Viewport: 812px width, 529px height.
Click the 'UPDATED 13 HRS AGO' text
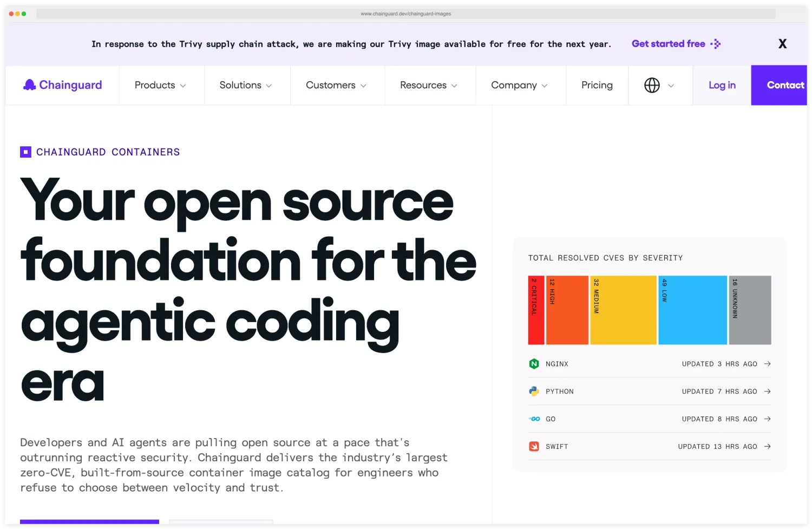[x=718, y=447]
